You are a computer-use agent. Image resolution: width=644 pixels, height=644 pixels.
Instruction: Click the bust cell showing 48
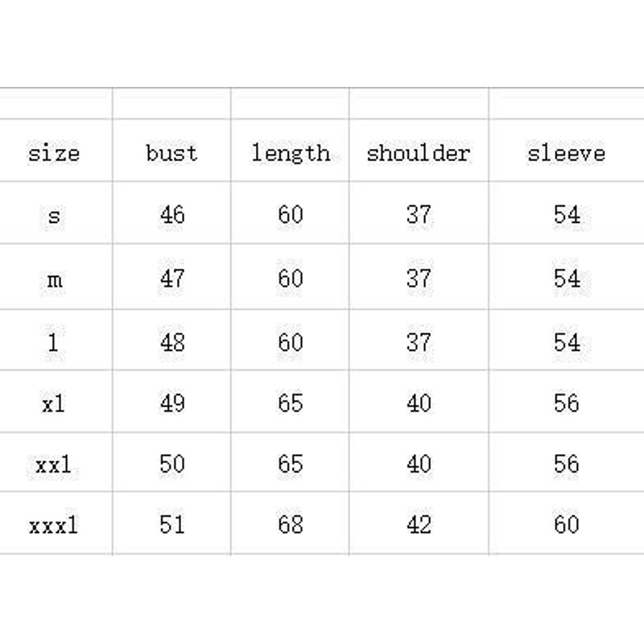[171, 341]
